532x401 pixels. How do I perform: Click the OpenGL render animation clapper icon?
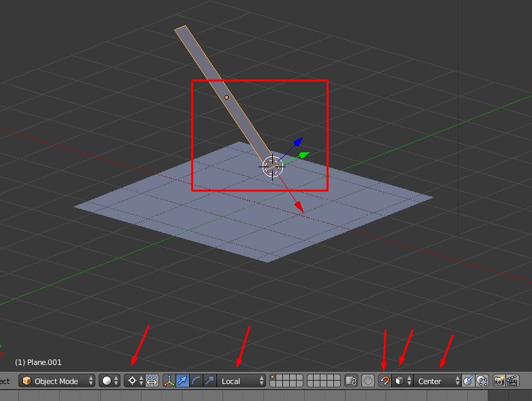(512, 381)
